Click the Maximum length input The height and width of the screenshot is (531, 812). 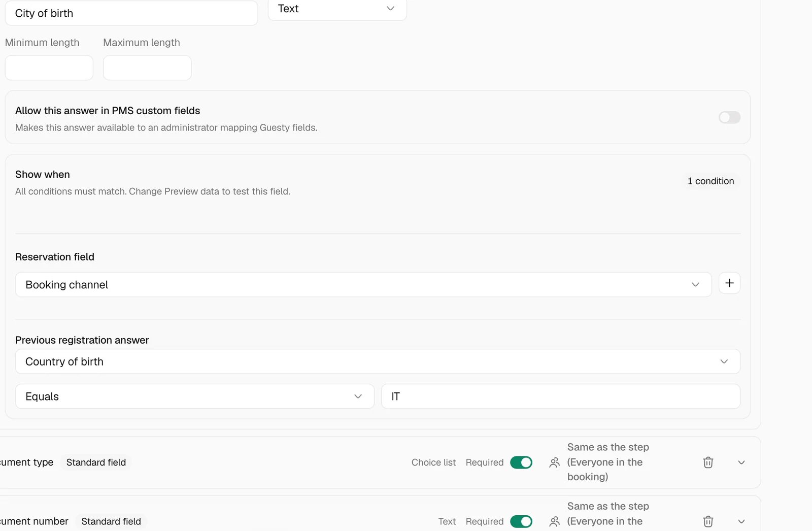tap(147, 68)
